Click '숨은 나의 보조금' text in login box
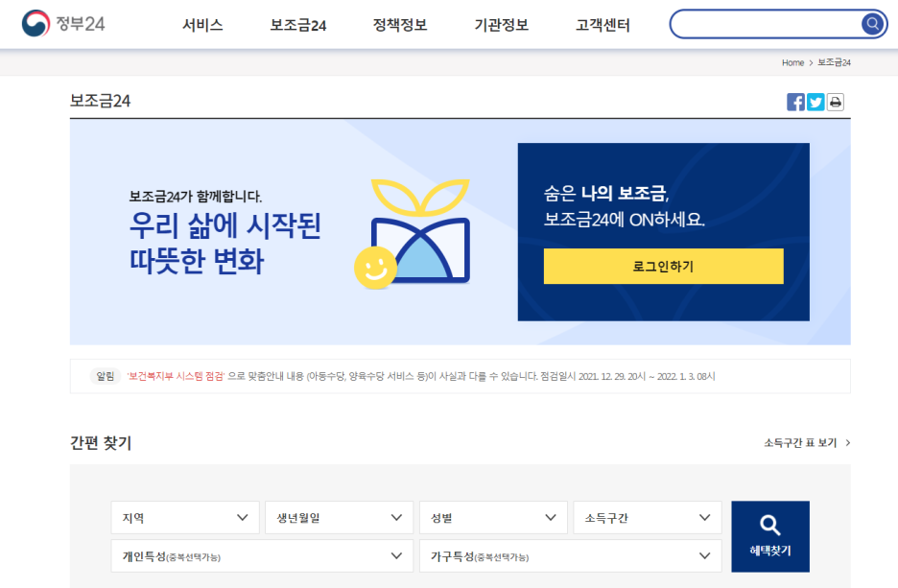898x588 pixels. (606, 194)
